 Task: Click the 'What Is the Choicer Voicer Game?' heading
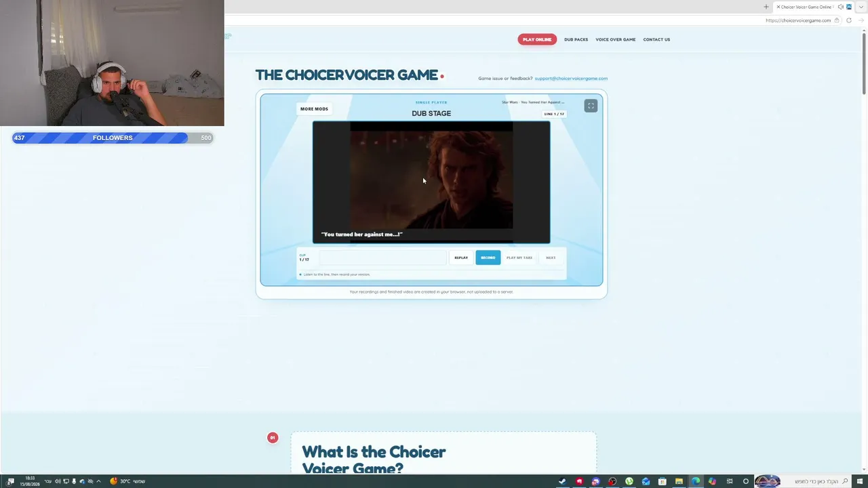tap(374, 460)
